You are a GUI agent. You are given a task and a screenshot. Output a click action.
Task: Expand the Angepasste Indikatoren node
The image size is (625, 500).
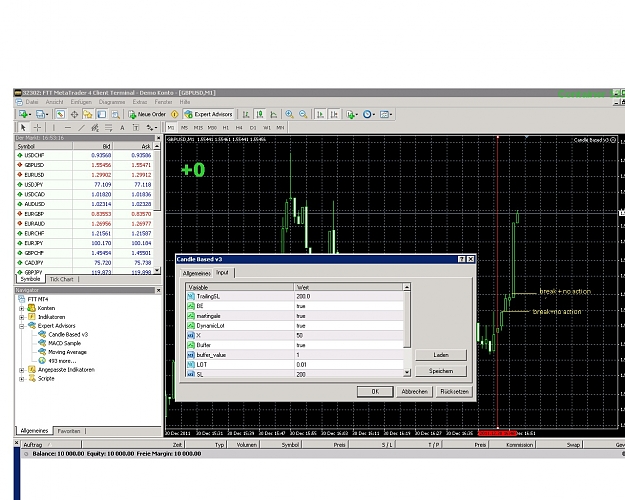coord(22,370)
